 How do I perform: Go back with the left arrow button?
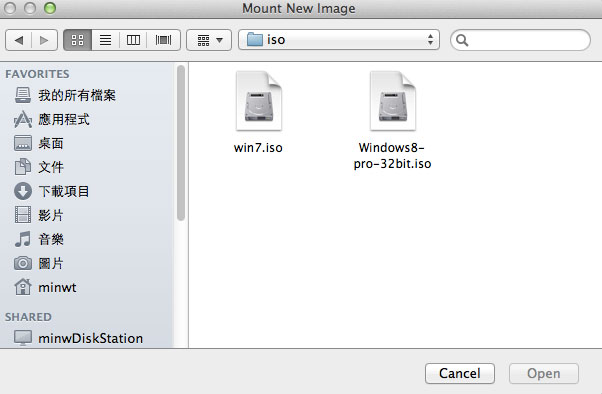coord(18,40)
